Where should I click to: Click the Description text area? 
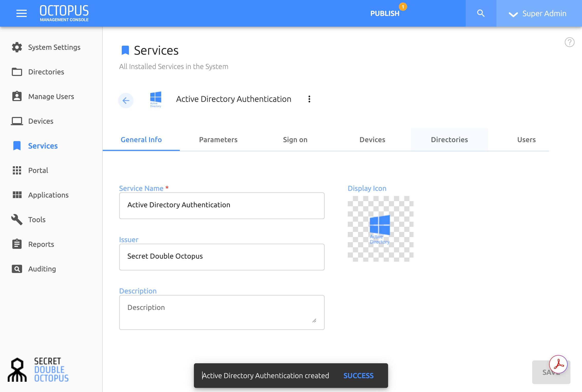[x=222, y=312]
